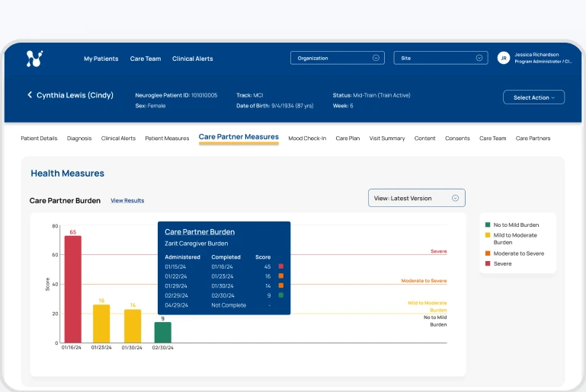
Task: Open the Visit Summary tab
Action: [387, 138]
